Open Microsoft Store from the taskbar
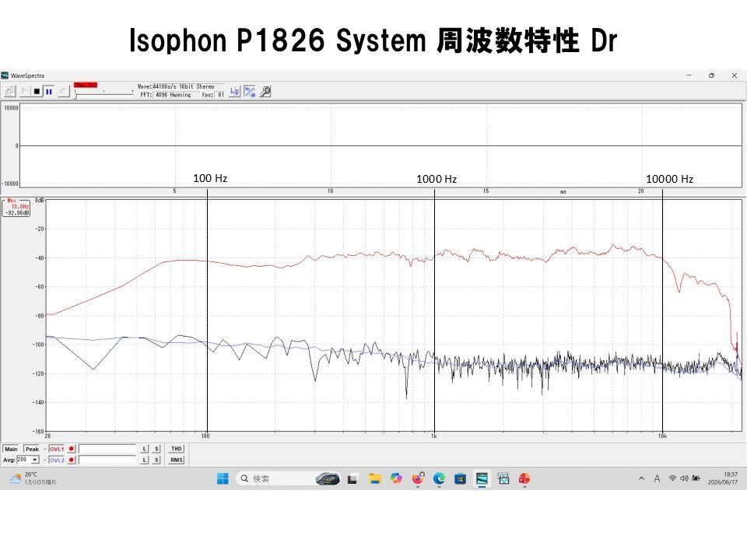The width and height of the screenshot is (747, 560). click(460, 478)
